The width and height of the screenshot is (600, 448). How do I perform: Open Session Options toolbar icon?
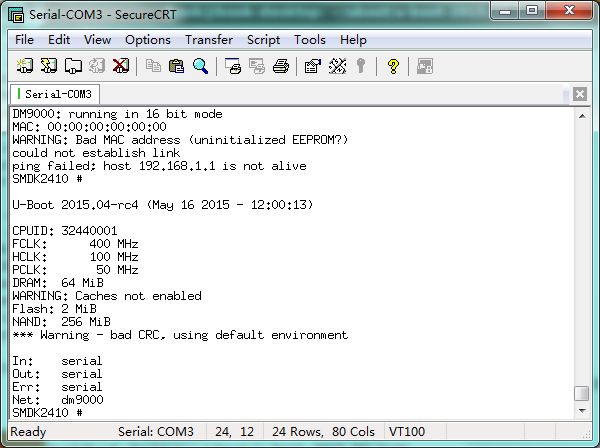[x=313, y=66]
